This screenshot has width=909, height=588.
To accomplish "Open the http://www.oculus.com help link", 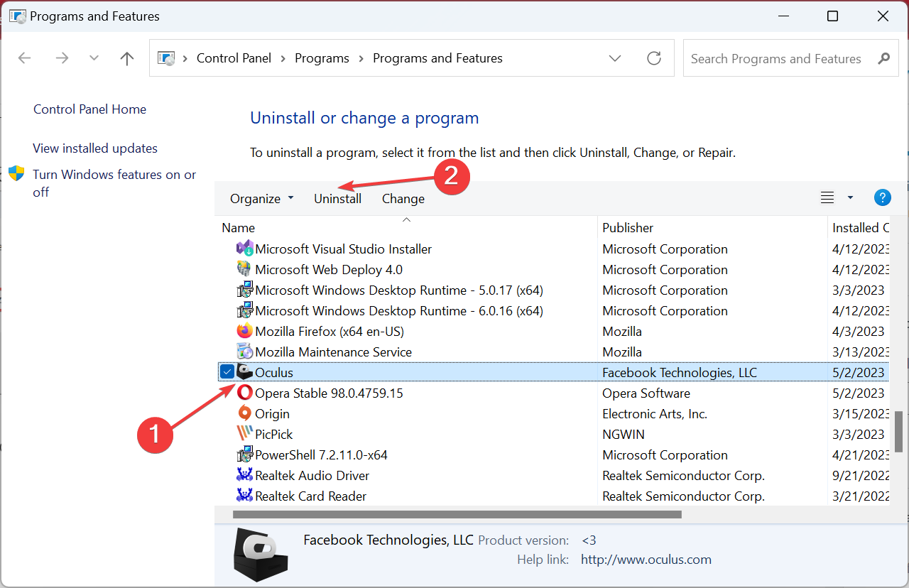I will (x=646, y=560).
